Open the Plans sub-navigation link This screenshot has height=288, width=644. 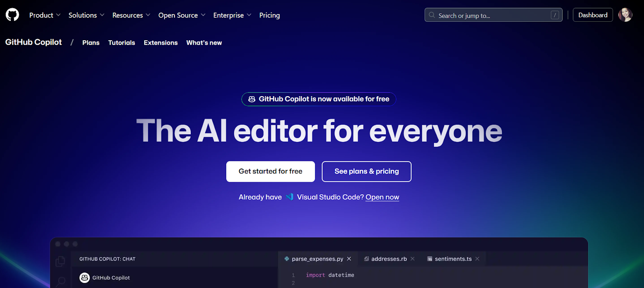tap(91, 43)
